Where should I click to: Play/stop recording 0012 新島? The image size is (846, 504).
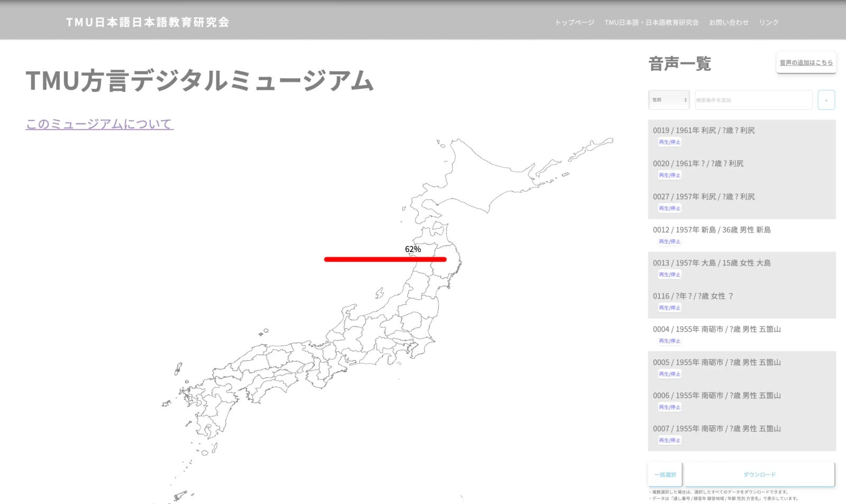pyautogui.click(x=669, y=241)
